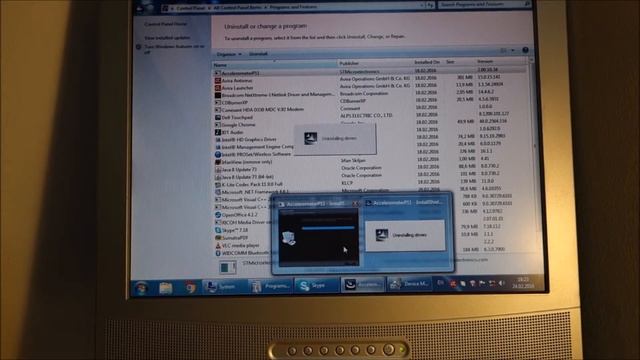Click the Avira Launcher icon

tap(218, 88)
